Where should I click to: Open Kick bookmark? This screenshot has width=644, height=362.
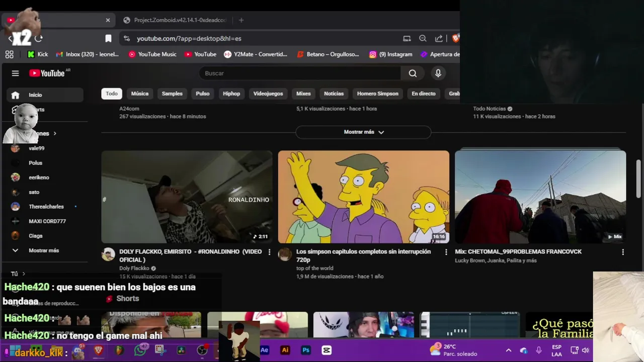click(38, 54)
